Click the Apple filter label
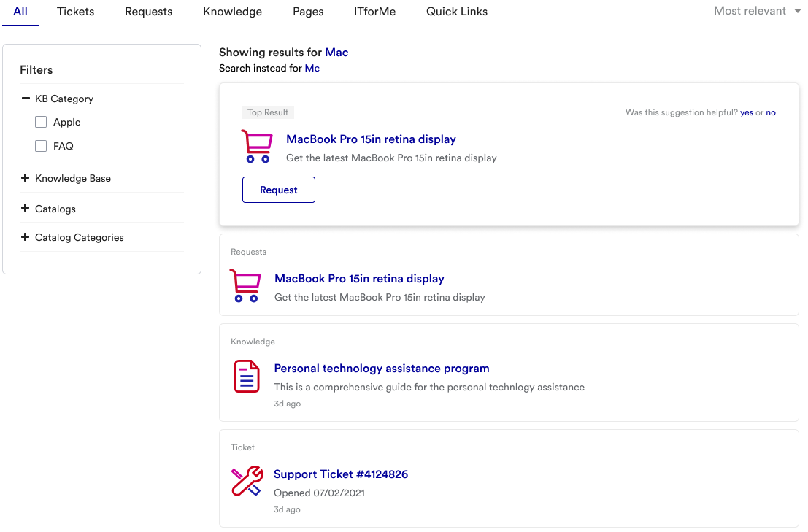 [67, 122]
